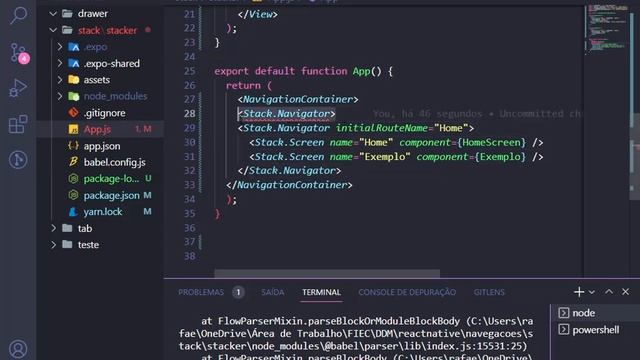Open Source Control view with badge
This screenshot has height=360, width=640.
pos(18,53)
